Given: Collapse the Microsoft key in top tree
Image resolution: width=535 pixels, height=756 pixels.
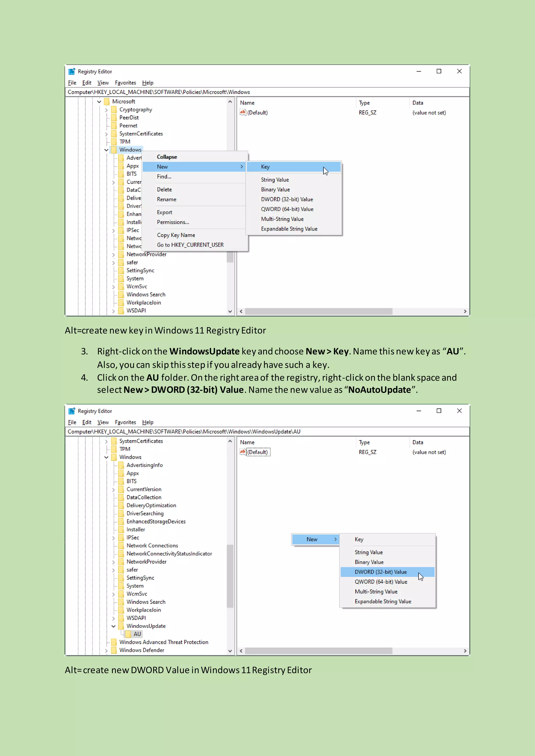Looking at the screenshot, I should coord(99,102).
